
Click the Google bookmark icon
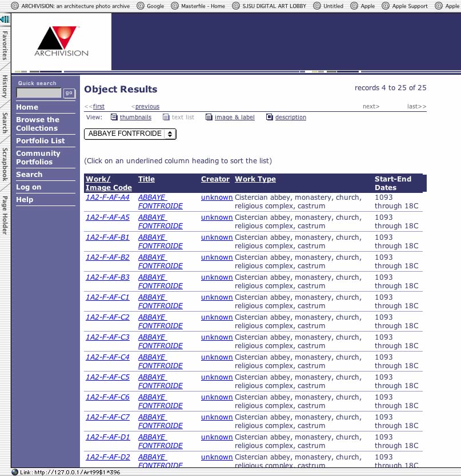[141, 6]
